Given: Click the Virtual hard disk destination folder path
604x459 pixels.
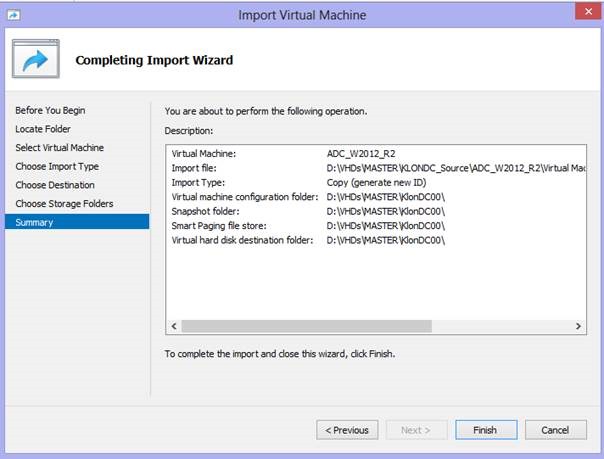Looking at the screenshot, I should click(x=386, y=240).
